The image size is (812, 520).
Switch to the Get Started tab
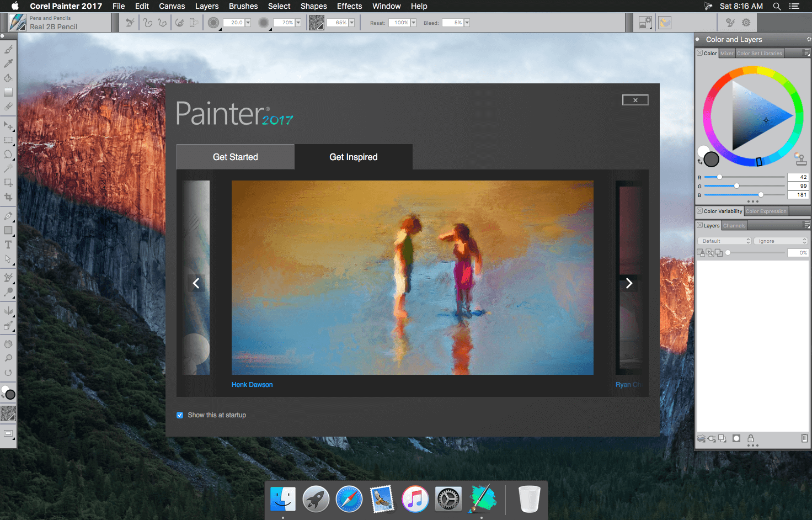tap(236, 157)
